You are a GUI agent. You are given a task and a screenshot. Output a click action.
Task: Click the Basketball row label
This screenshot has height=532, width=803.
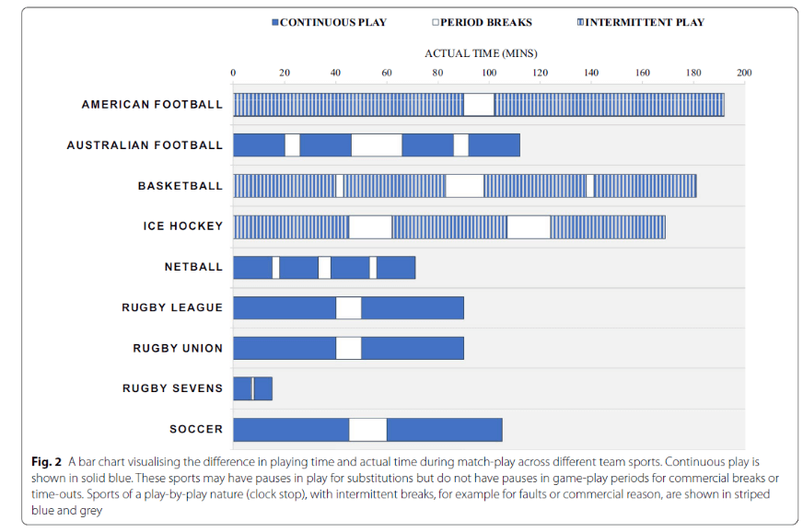point(180,186)
